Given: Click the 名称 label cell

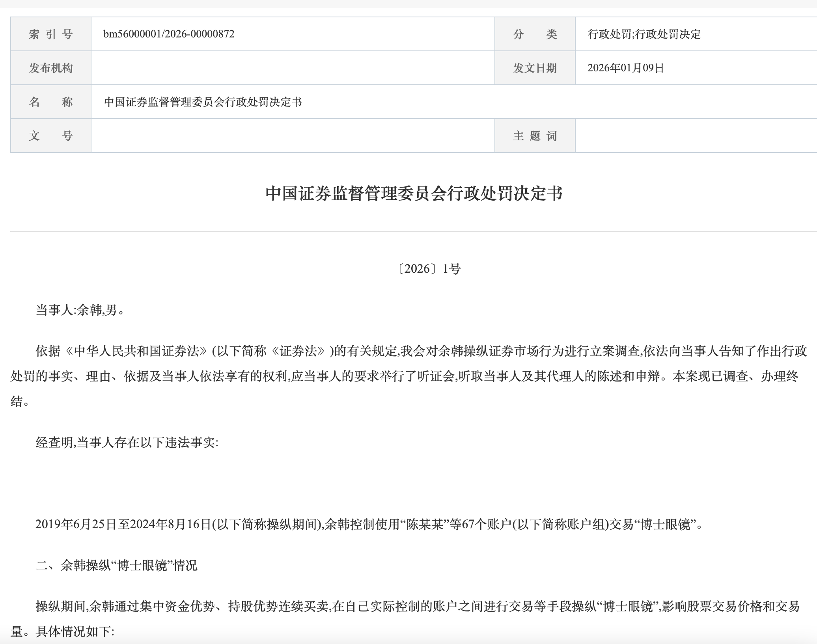Looking at the screenshot, I should pyautogui.click(x=51, y=102).
